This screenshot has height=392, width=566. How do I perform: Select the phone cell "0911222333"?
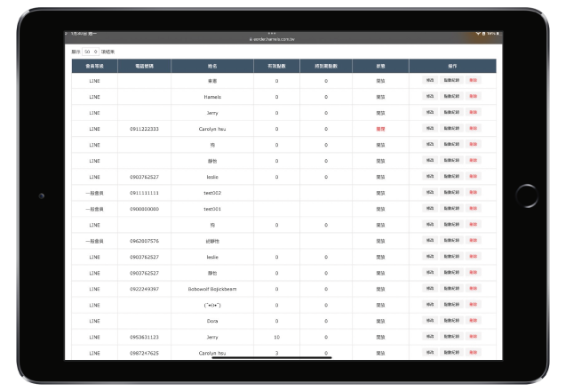144,129
